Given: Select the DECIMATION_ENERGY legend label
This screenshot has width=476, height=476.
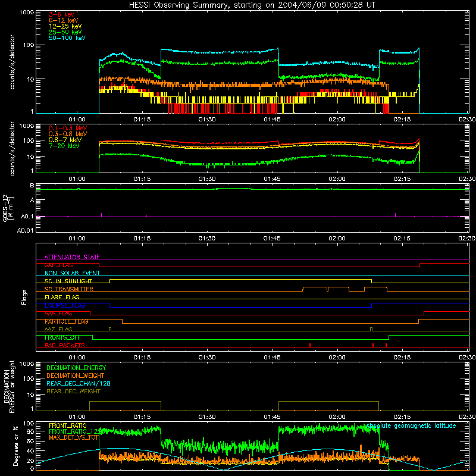Looking at the screenshot, I should pos(76,368).
